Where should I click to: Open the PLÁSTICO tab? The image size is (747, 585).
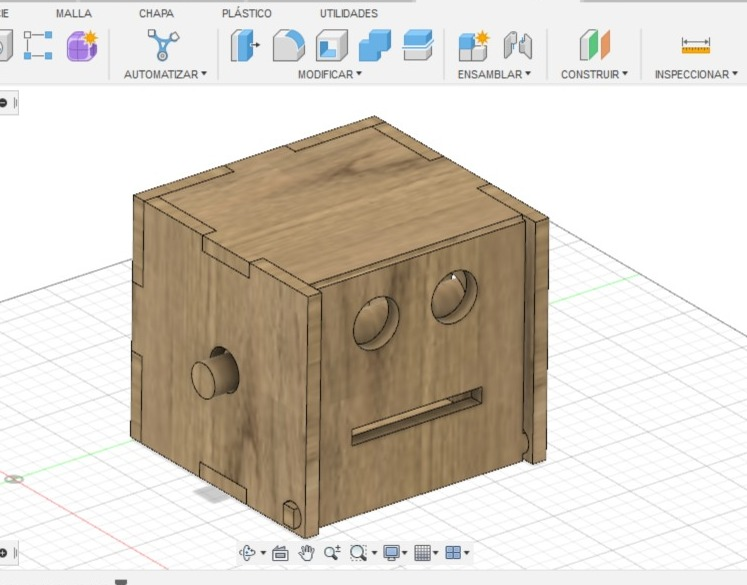[x=247, y=13]
